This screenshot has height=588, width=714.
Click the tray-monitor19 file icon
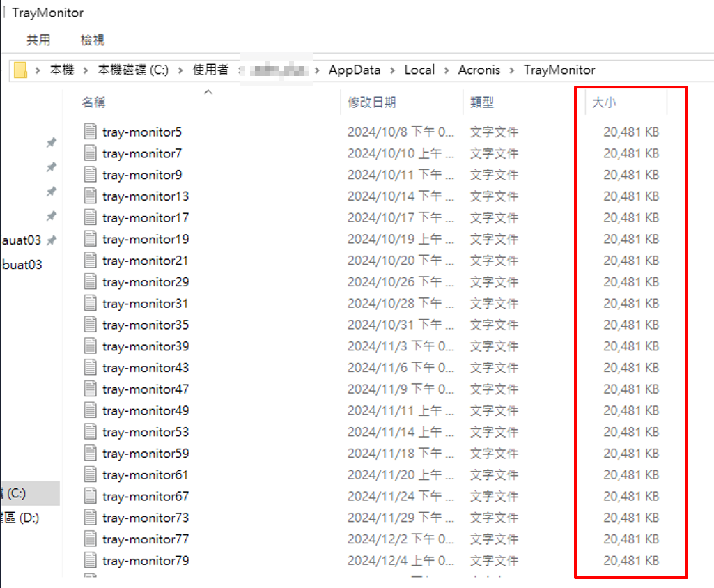(90, 239)
